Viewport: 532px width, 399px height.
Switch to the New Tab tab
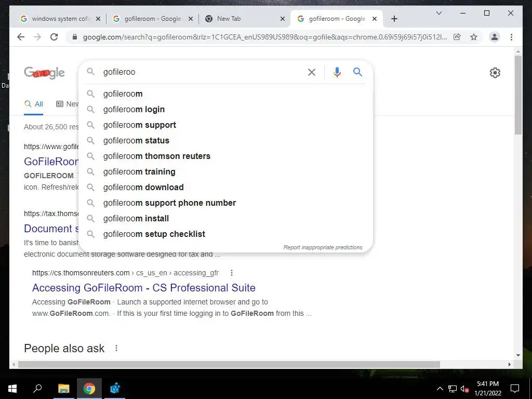tap(244, 19)
